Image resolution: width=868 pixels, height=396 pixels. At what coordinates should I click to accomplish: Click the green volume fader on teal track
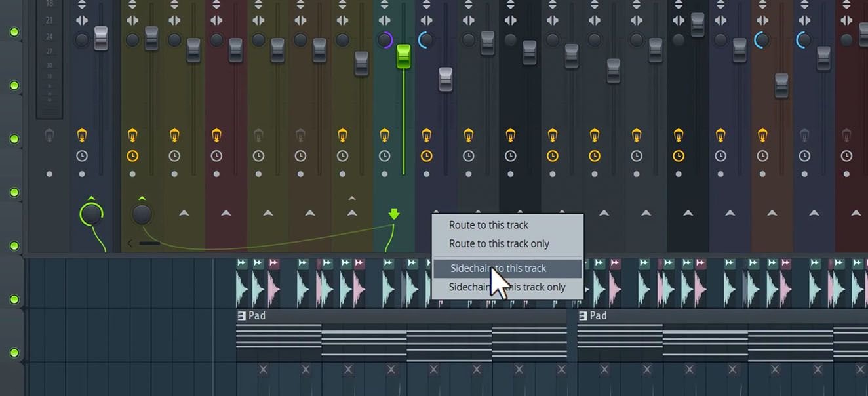point(403,56)
